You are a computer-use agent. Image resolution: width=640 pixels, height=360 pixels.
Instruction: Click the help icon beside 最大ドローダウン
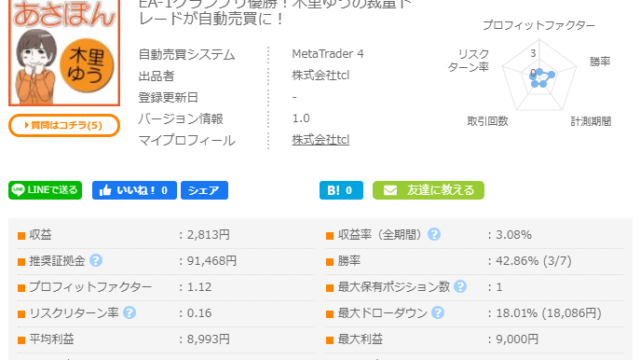coord(438,313)
